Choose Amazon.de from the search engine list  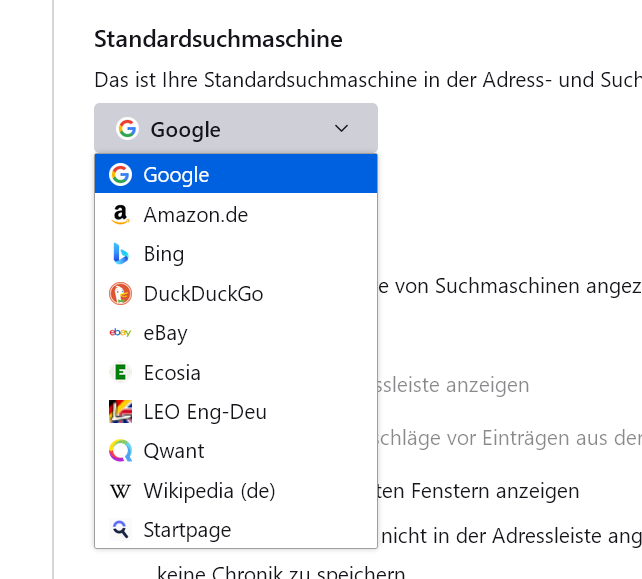click(196, 215)
